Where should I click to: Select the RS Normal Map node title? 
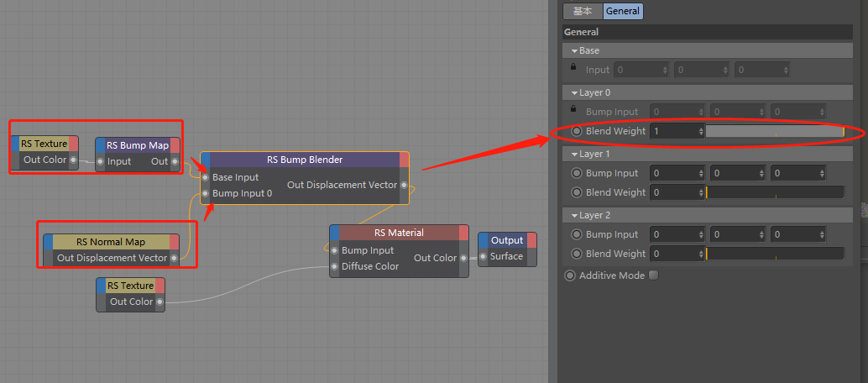tap(111, 242)
